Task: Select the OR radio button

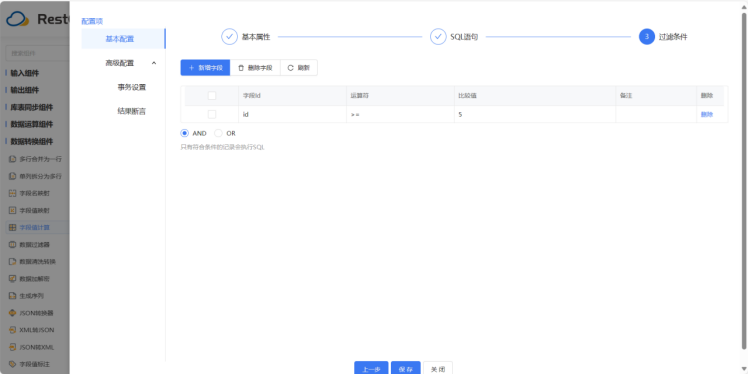Action: [218, 133]
